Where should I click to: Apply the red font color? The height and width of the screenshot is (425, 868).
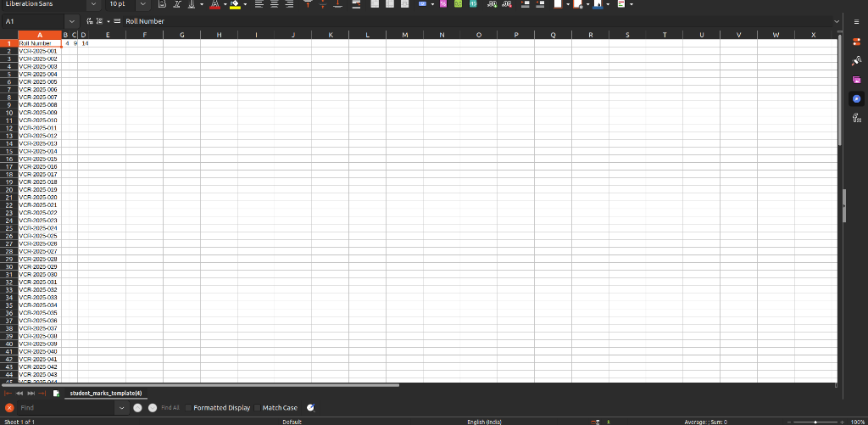pyautogui.click(x=214, y=4)
